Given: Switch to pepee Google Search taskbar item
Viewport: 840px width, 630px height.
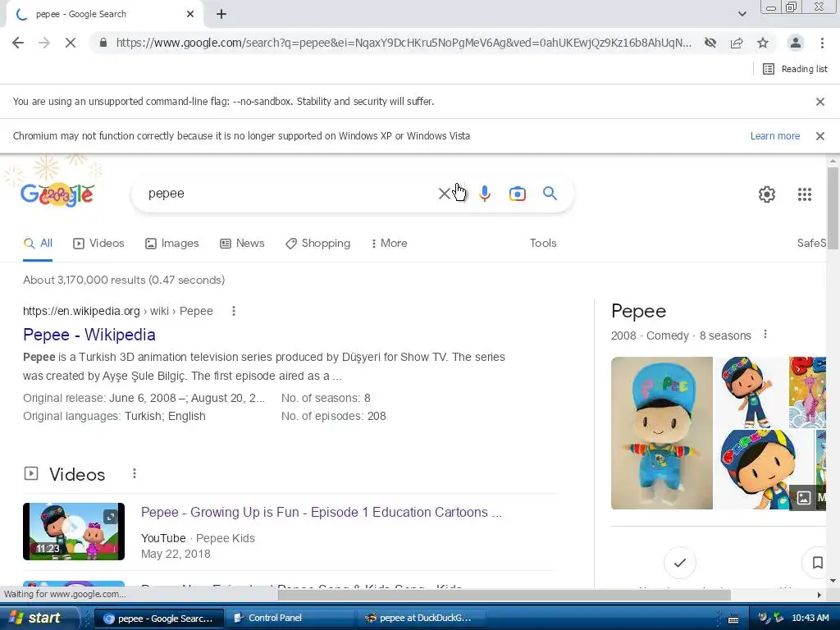Looking at the screenshot, I should (160, 619).
